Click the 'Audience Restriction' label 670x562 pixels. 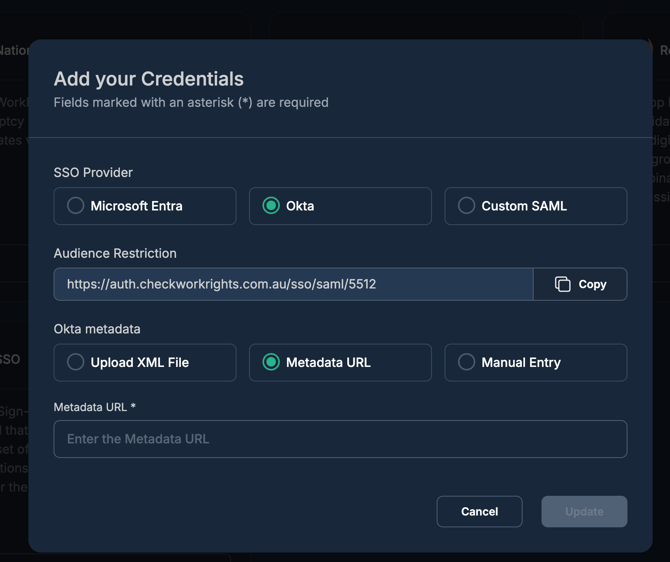tap(115, 253)
